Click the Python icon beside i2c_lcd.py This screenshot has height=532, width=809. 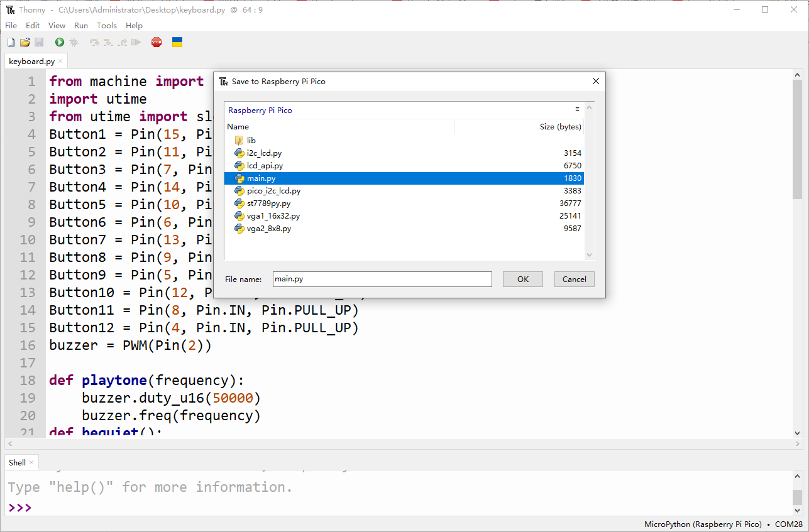239,153
